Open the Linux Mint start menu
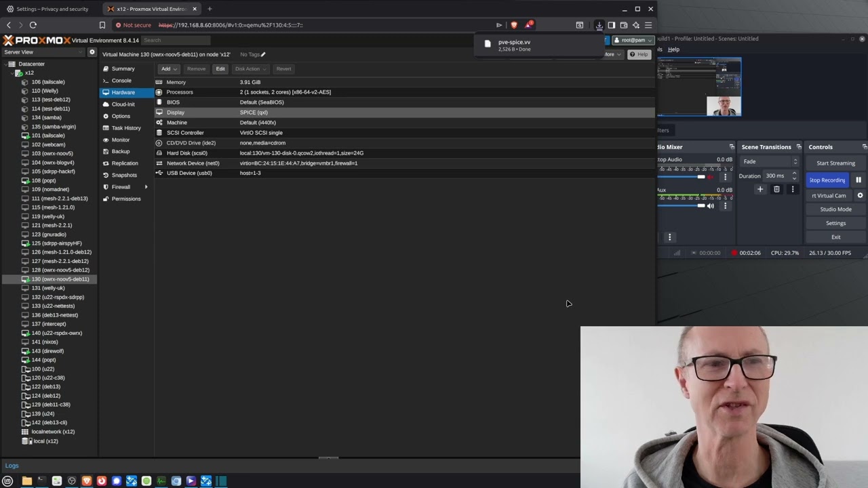This screenshot has height=488, width=868. 7,481
